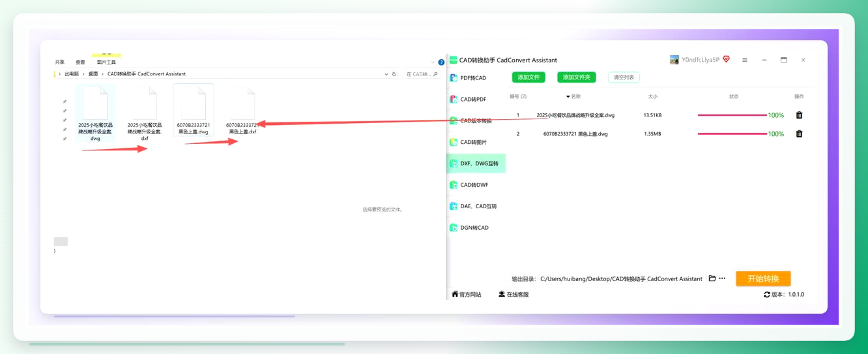The image size is (868, 354).
Task: Open 在线客服 support link
Action: (514, 295)
